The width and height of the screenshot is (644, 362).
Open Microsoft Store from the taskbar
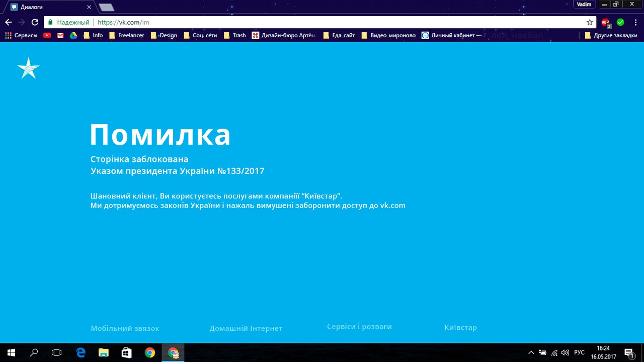tap(127, 352)
